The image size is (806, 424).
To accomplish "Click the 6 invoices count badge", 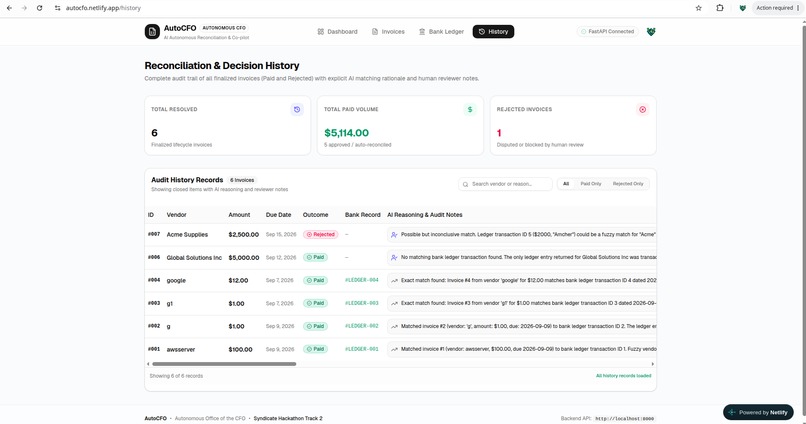I will click(242, 180).
